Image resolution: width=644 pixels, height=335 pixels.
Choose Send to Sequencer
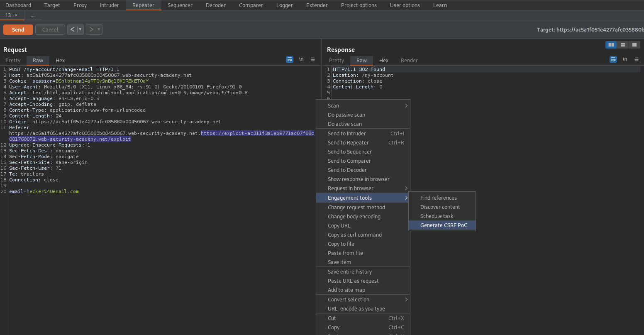pos(363,152)
